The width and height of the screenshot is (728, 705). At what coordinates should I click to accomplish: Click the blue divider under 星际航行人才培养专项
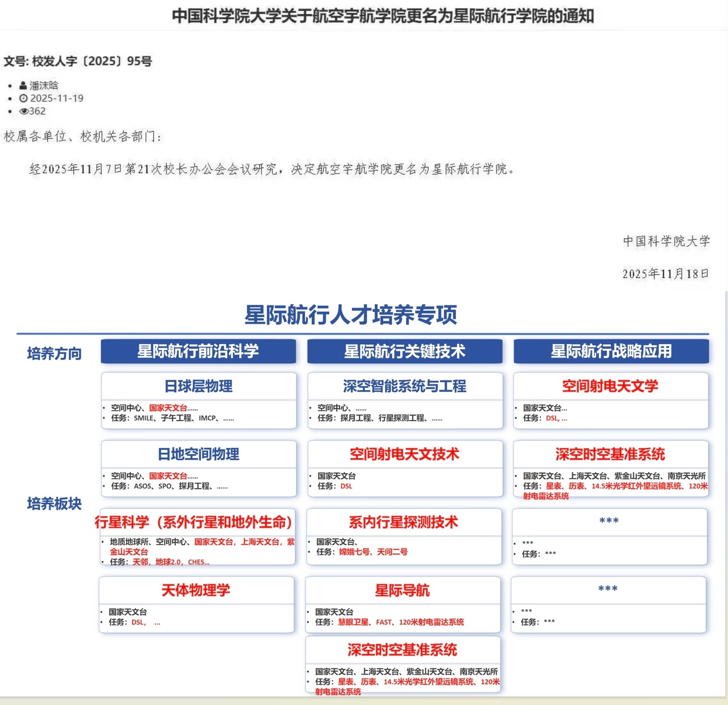(x=364, y=332)
